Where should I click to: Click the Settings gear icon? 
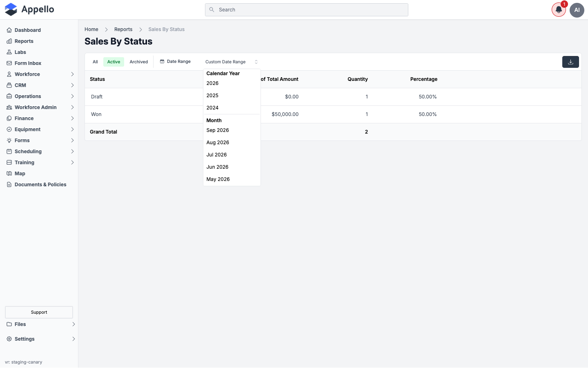(9, 339)
